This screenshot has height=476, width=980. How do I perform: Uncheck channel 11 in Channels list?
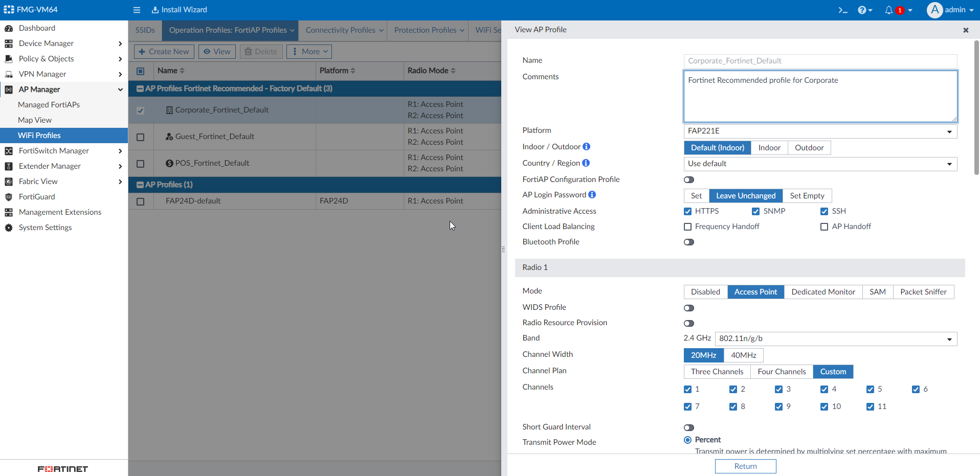coord(871,406)
